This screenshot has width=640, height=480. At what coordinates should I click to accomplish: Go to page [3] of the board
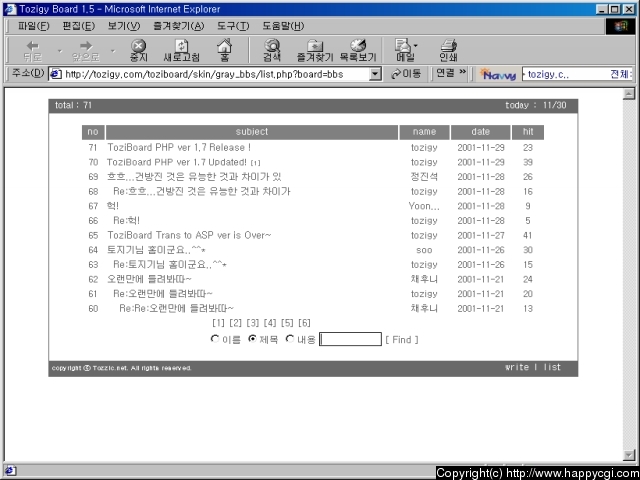[x=253, y=323]
